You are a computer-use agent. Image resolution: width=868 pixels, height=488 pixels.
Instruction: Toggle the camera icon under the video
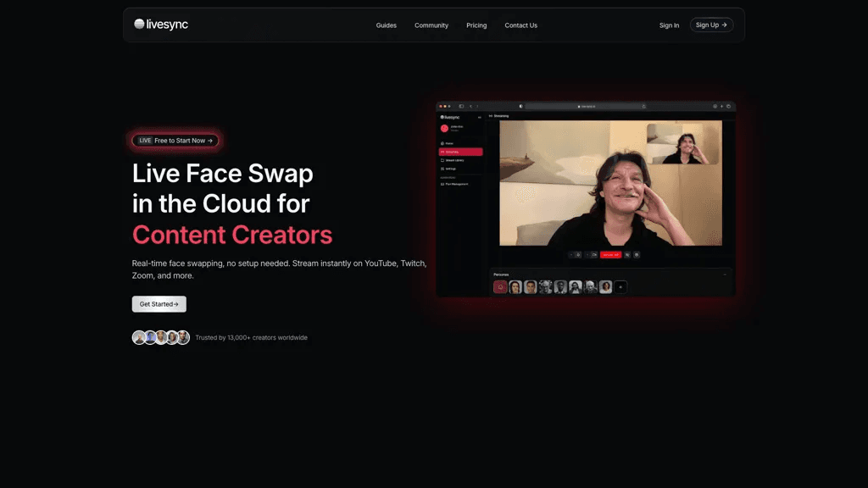pos(594,255)
